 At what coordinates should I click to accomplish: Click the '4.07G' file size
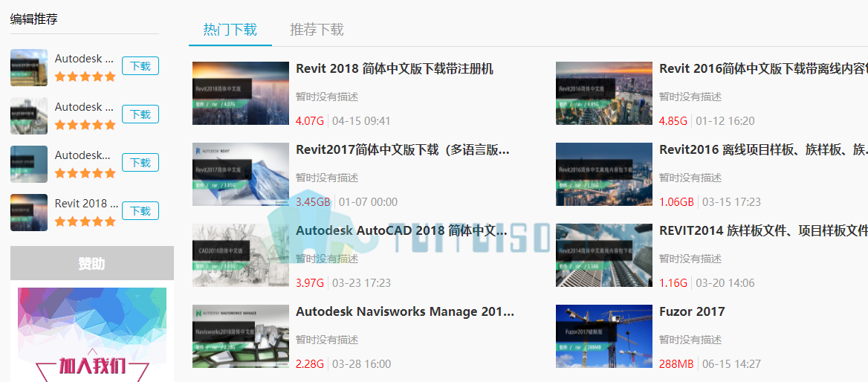(309, 120)
